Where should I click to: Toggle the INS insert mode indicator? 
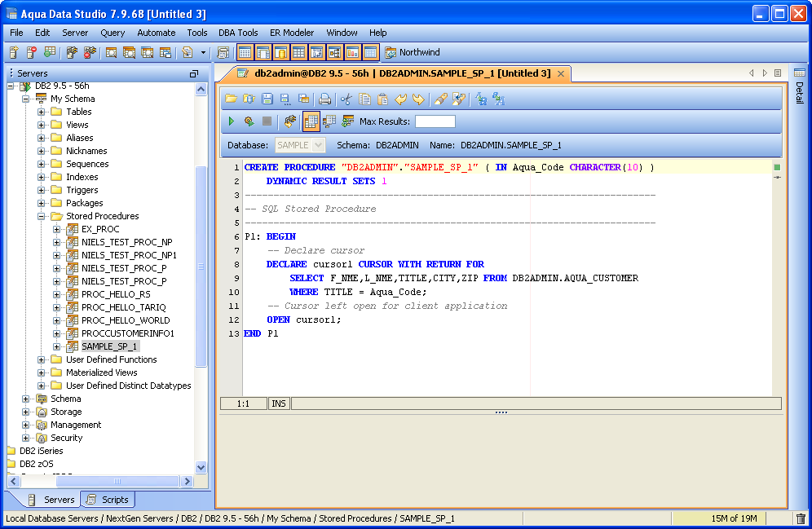[278, 403]
